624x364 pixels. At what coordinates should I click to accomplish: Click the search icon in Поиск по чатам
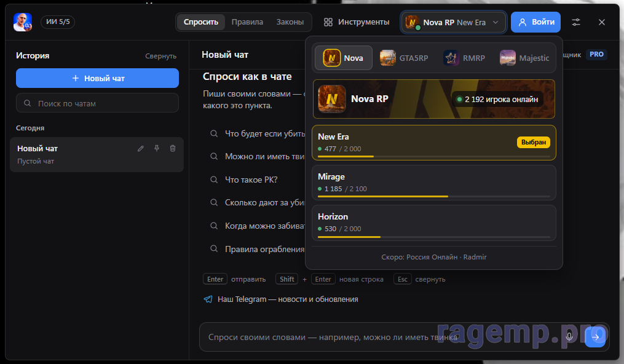pyautogui.click(x=28, y=103)
